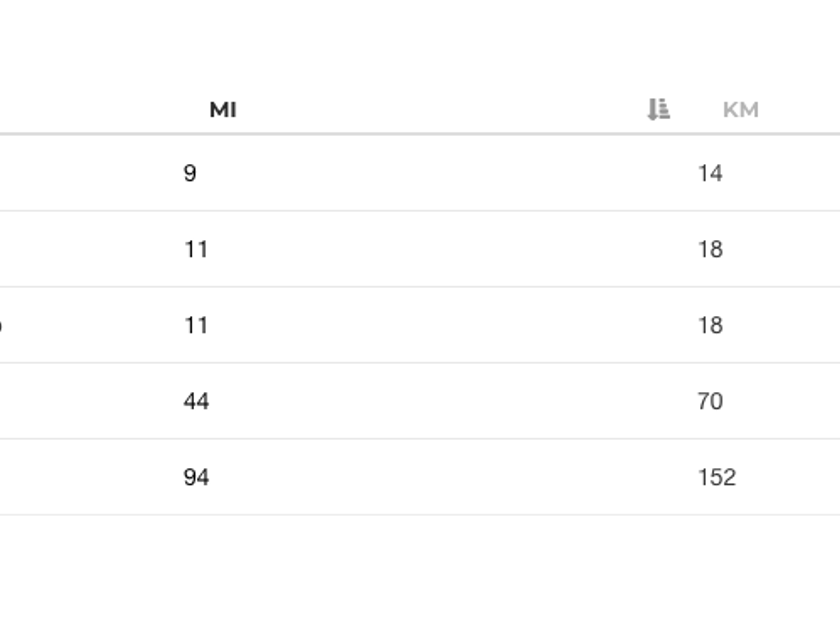The height and width of the screenshot is (630, 840).
Task: Click the sort icon beside KM
Action: tap(658, 110)
